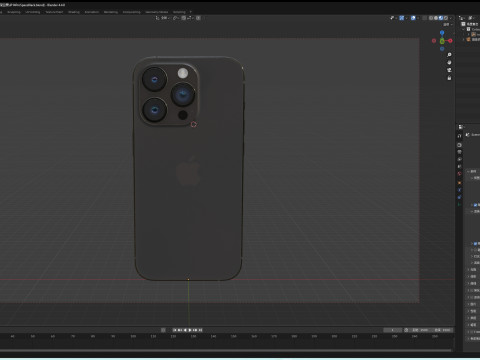Switch viewport shading to material preview
Viewport: 480px width, 360px height.
[x=441, y=18]
